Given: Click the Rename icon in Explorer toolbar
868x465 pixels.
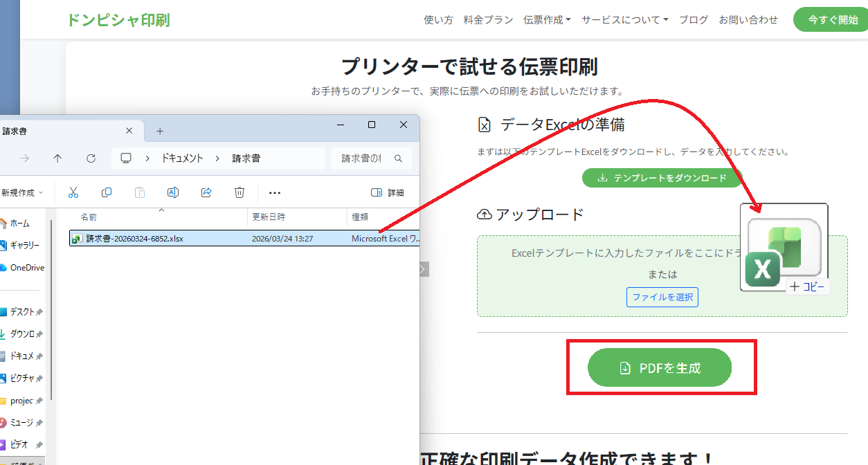Looking at the screenshot, I should [x=173, y=192].
